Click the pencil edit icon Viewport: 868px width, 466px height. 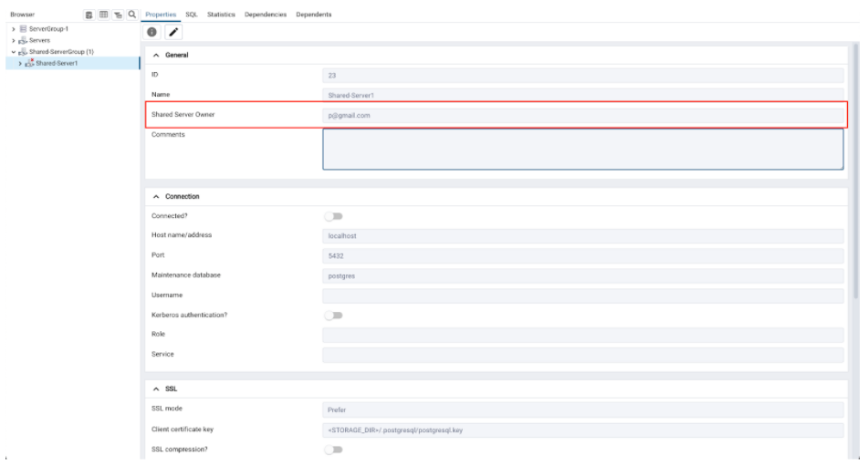(174, 33)
